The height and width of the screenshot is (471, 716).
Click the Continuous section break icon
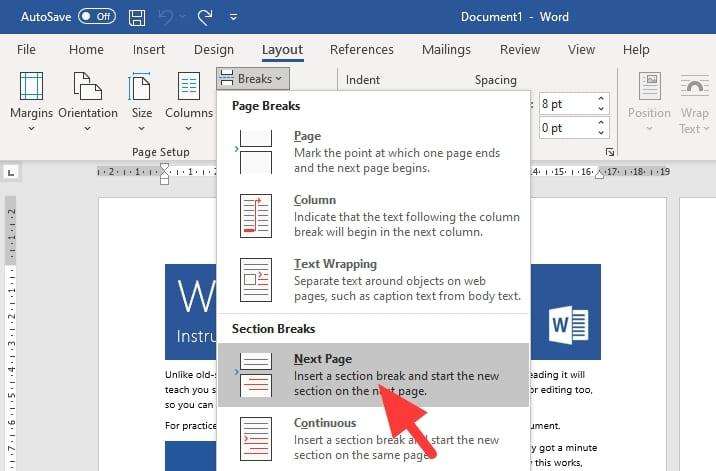[256, 439]
